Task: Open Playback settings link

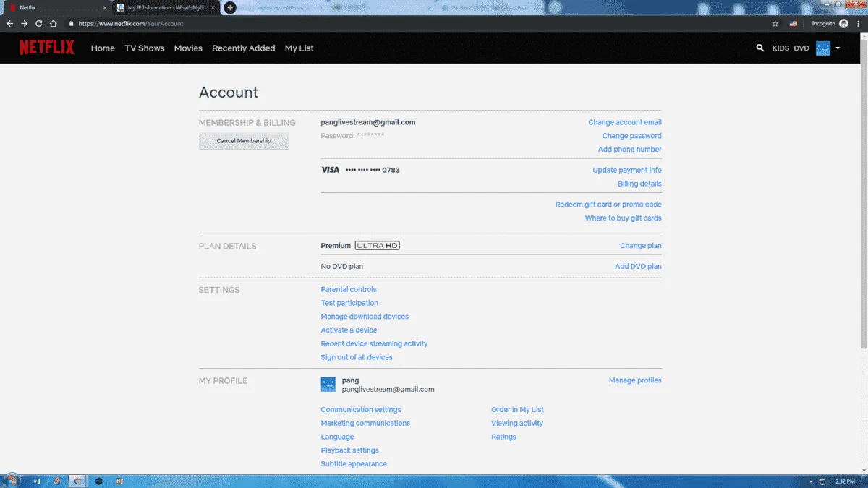Action: click(x=350, y=450)
